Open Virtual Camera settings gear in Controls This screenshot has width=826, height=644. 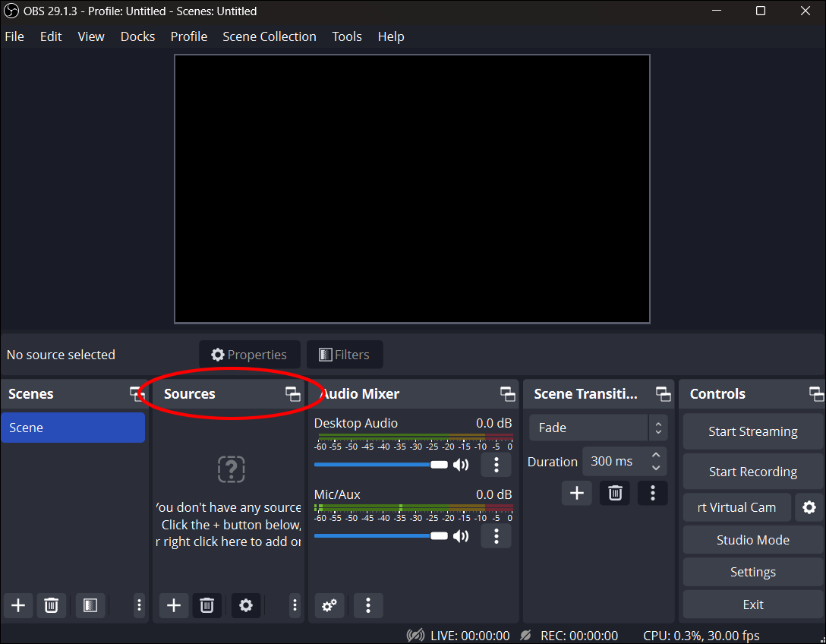(809, 507)
